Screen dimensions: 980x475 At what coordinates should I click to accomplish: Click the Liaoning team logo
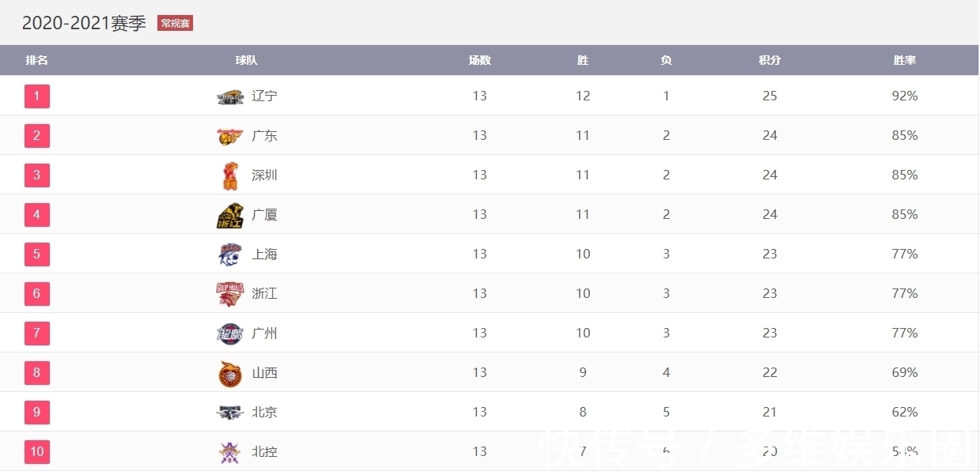click(230, 96)
